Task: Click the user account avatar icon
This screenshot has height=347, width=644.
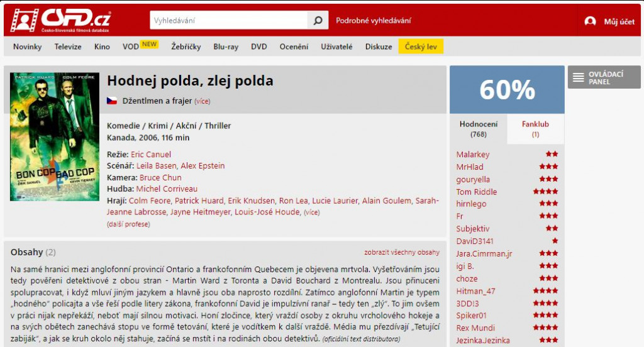Action: click(x=590, y=21)
